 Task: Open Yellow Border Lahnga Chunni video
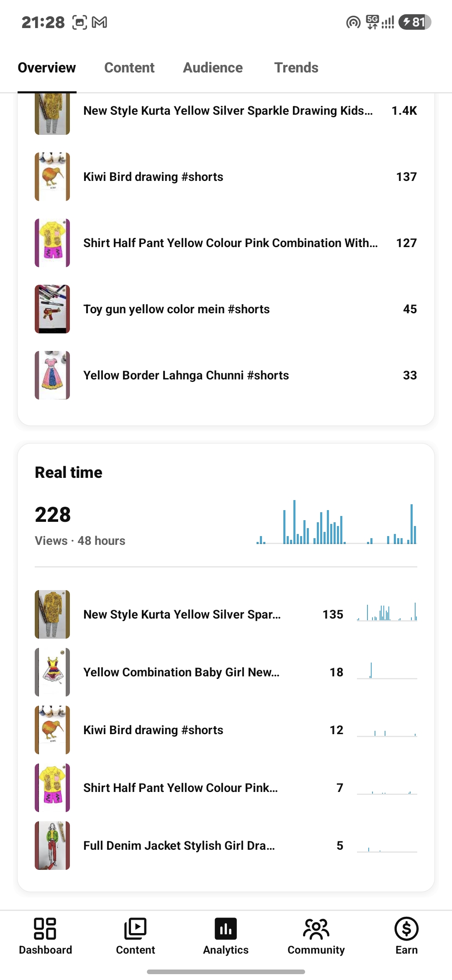click(x=226, y=375)
